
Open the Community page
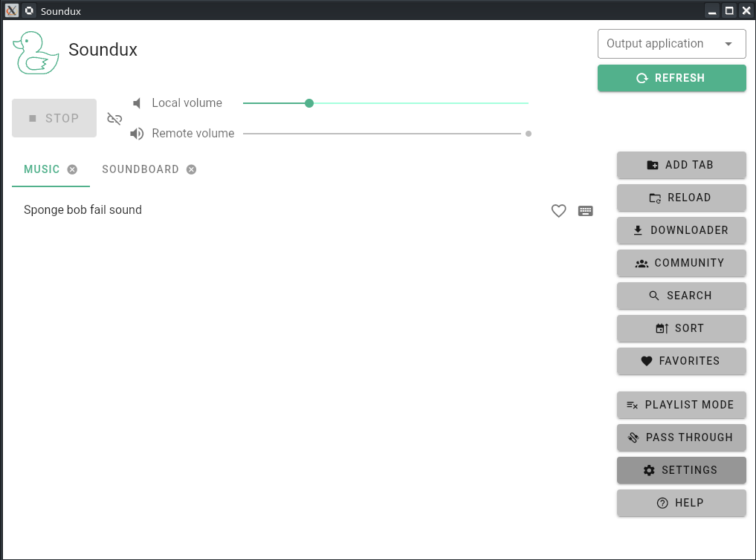tap(681, 263)
